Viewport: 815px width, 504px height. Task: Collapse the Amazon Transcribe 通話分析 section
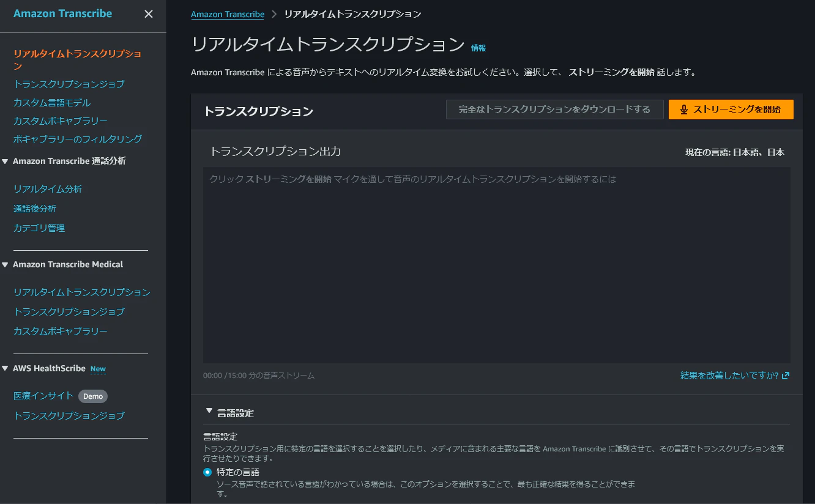tap(6, 161)
